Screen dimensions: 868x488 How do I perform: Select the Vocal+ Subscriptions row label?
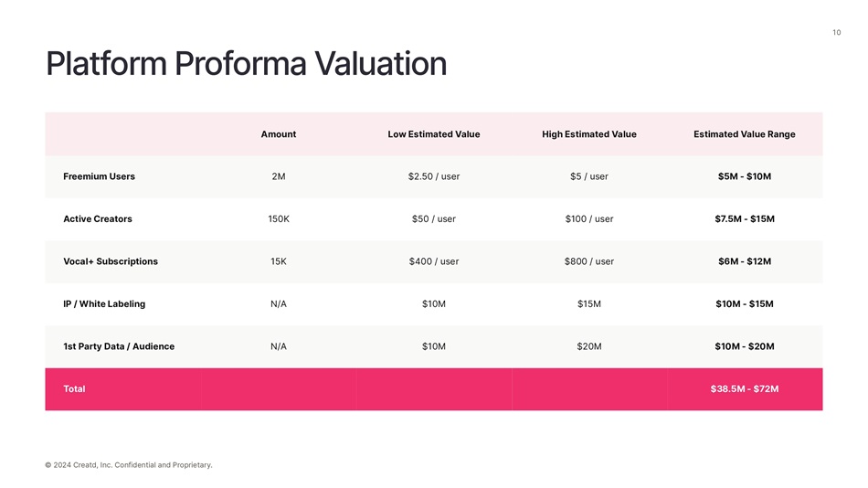click(x=111, y=261)
